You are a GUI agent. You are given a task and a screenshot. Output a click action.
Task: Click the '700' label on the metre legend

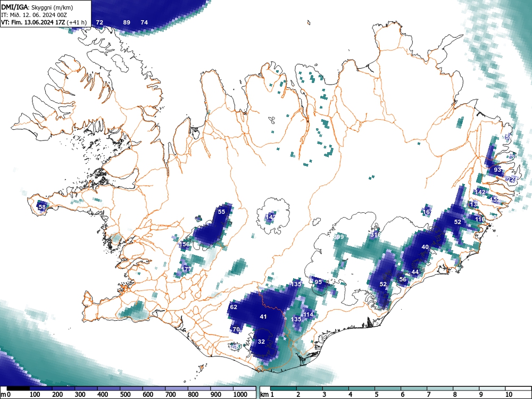coord(171,394)
